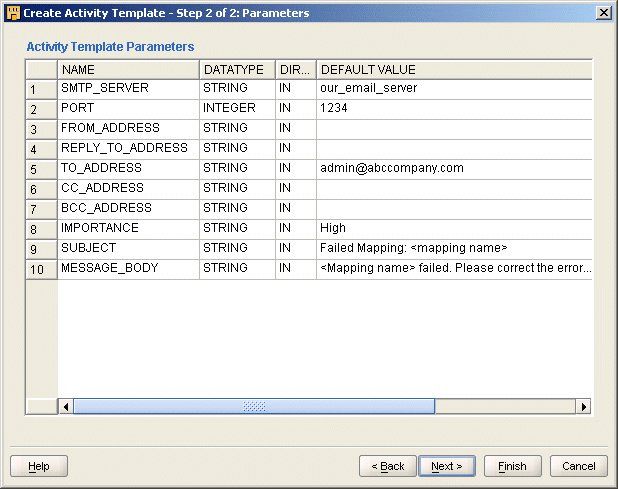The height and width of the screenshot is (489, 618).
Task: Click the DATATYPE column header
Action: point(237,70)
